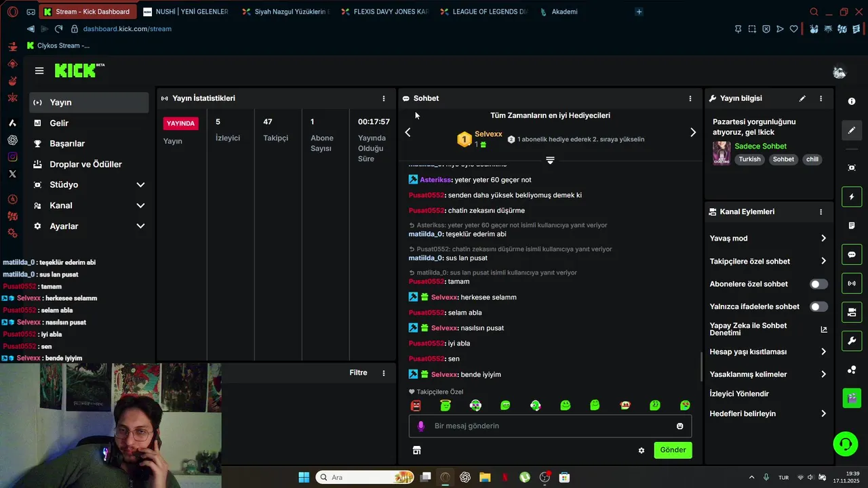Viewport: 868px width, 488px height.
Task: Reload page with browser refresh icon
Action: point(58,29)
